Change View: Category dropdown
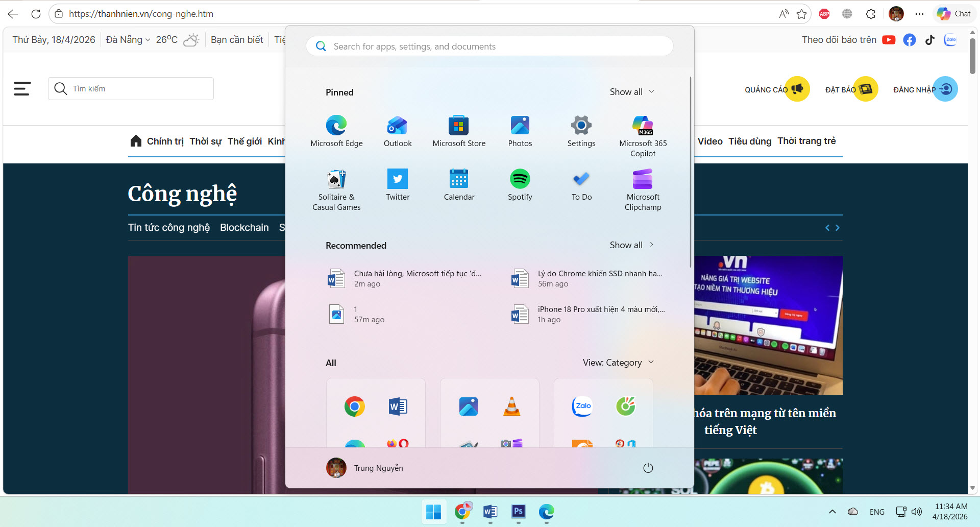This screenshot has width=980, height=527. [619, 362]
